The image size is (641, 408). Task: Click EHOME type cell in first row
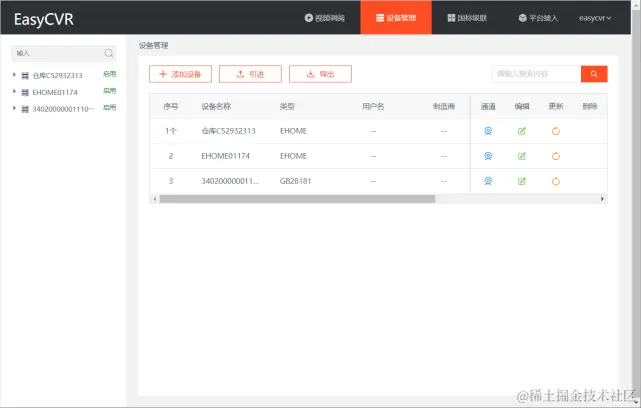tap(294, 131)
